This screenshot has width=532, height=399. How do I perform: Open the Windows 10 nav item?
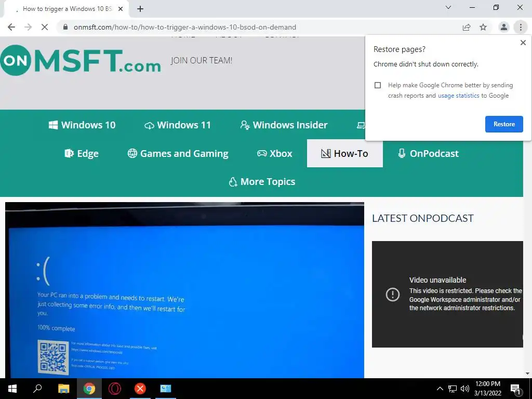tap(82, 125)
